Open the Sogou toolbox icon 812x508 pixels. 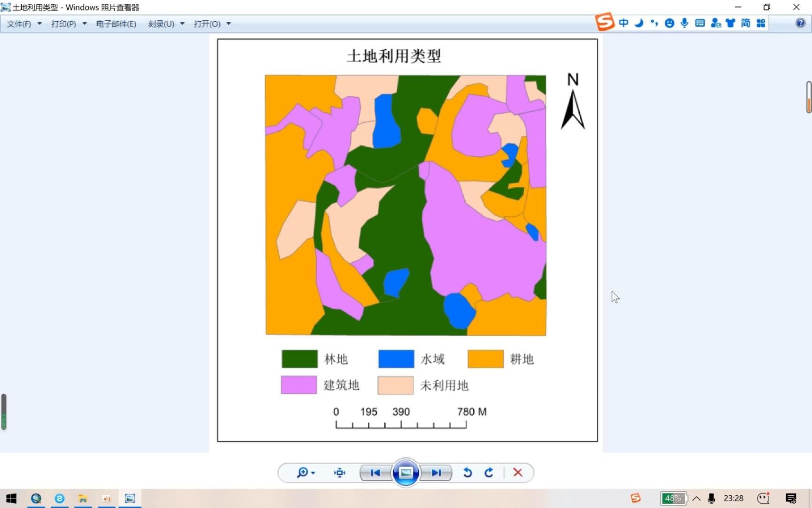[x=761, y=23]
